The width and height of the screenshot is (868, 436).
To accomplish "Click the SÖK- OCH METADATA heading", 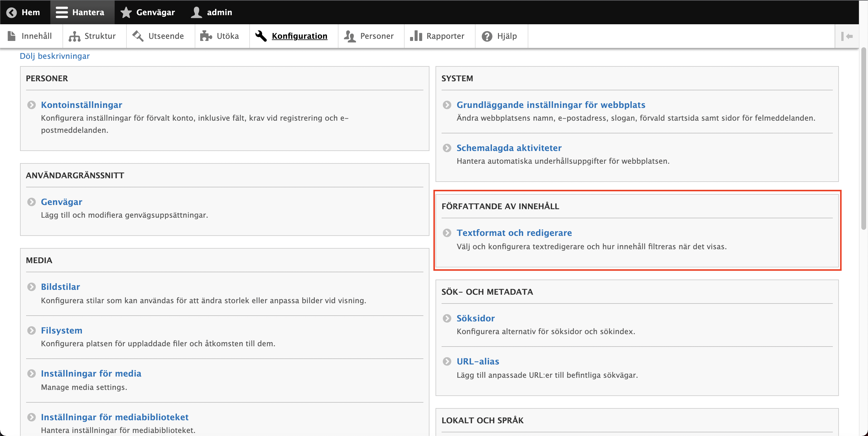I will [x=487, y=292].
